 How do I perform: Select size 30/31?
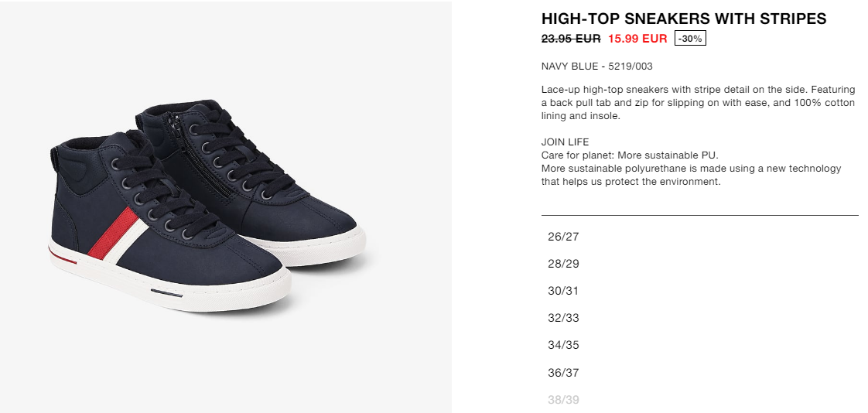pyautogui.click(x=563, y=292)
